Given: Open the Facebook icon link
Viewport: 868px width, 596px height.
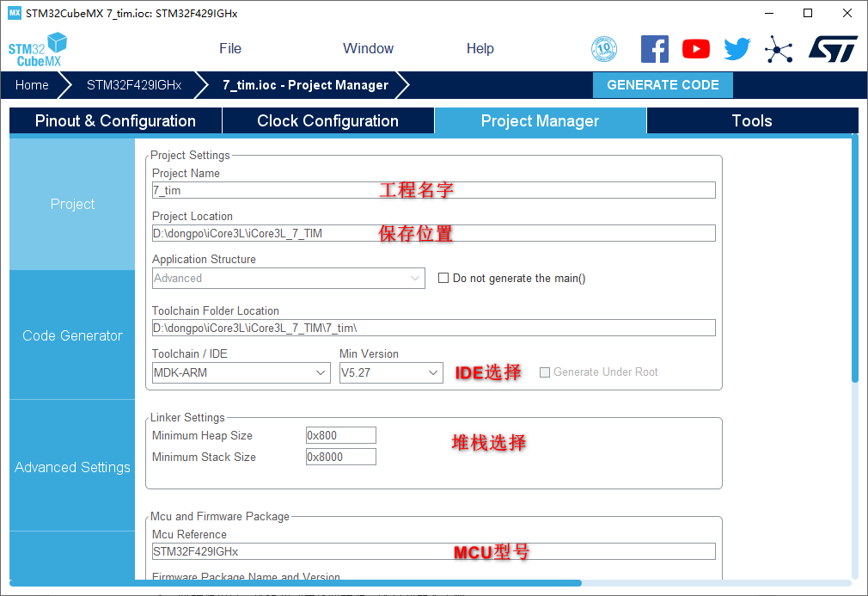Looking at the screenshot, I should tap(655, 49).
